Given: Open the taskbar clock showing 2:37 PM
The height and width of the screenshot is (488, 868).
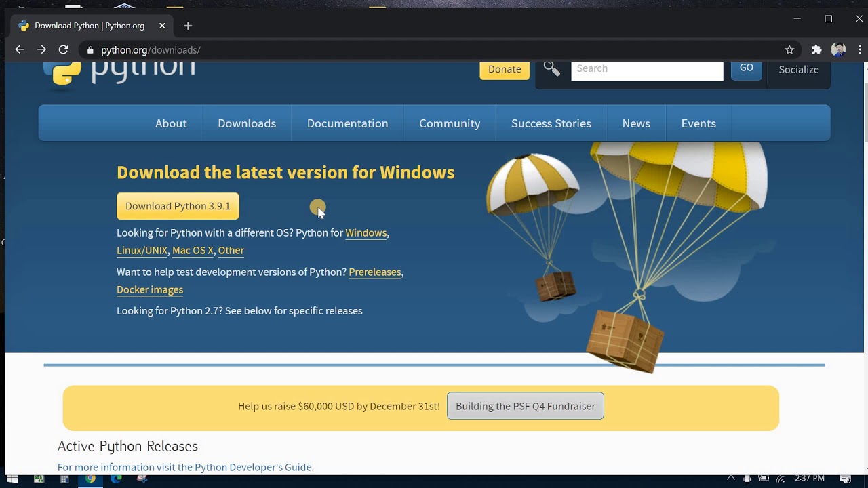Looking at the screenshot, I should tap(810, 479).
